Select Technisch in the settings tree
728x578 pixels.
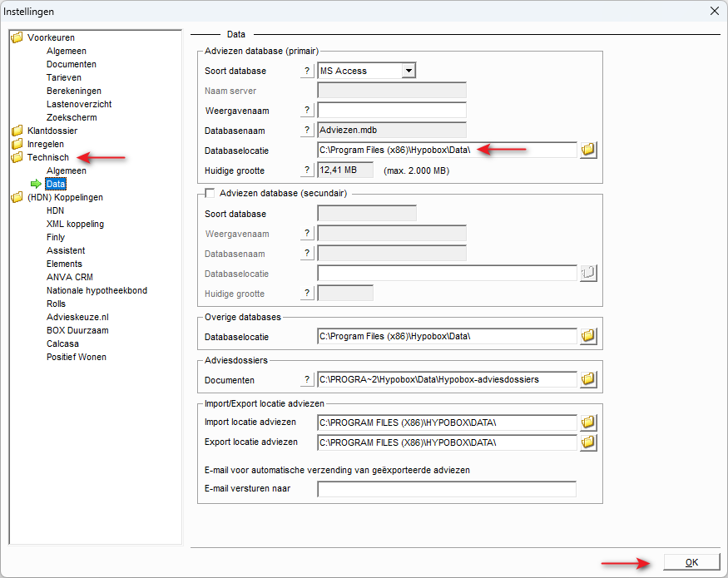pos(47,157)
